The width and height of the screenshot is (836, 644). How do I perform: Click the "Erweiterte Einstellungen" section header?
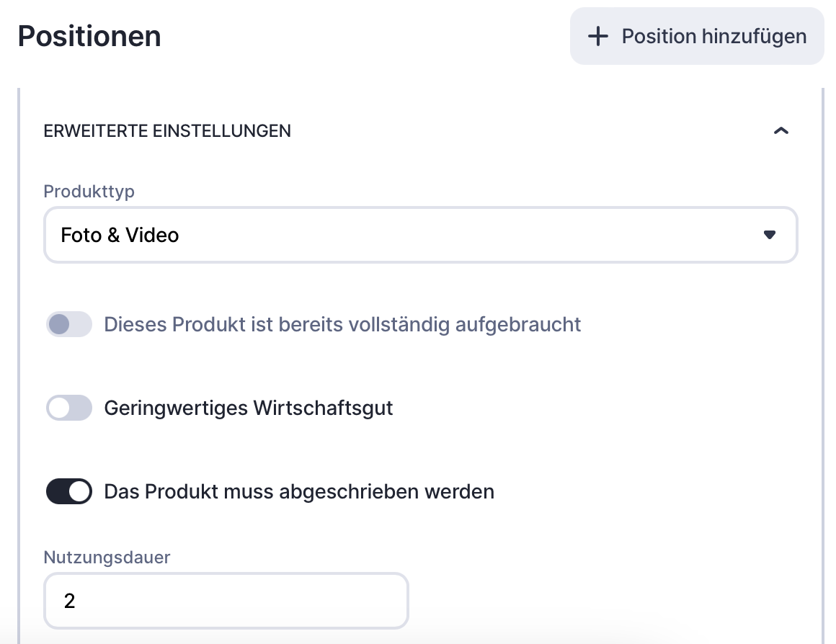(x=167, y=131)
